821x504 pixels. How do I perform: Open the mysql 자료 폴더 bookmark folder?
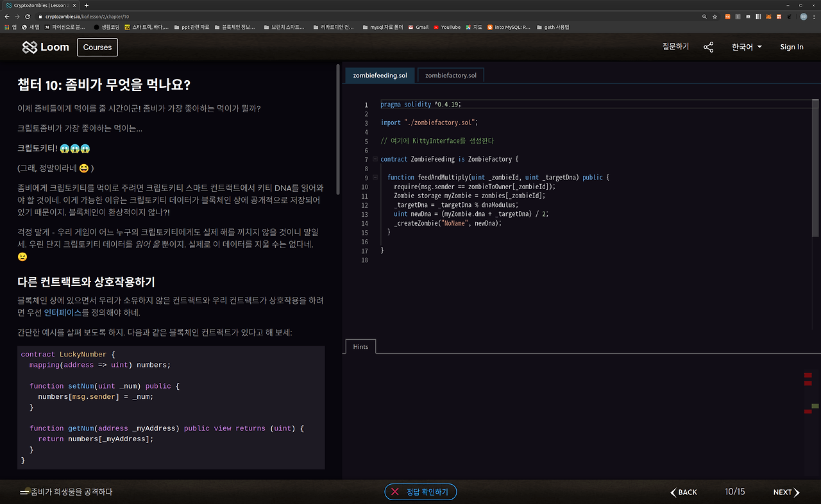382,27
